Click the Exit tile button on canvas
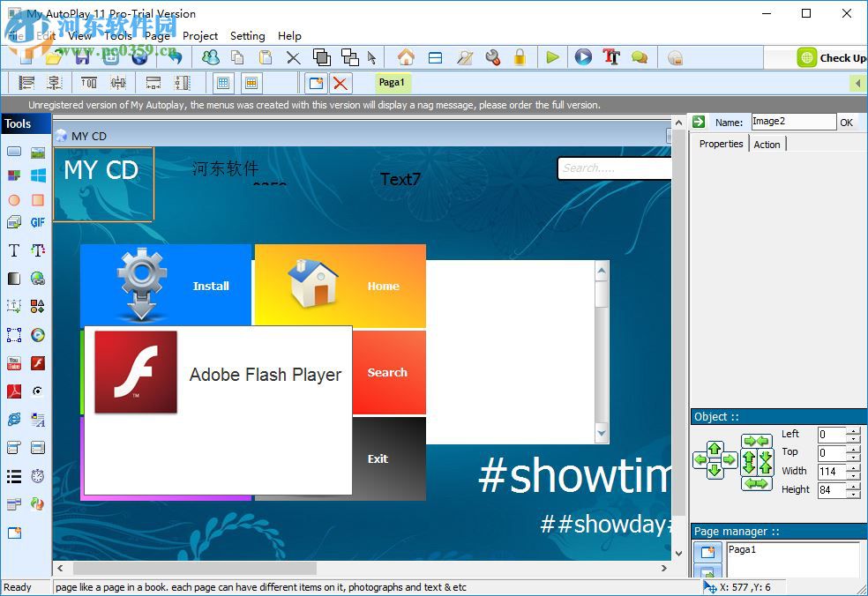 click(389, 458)
